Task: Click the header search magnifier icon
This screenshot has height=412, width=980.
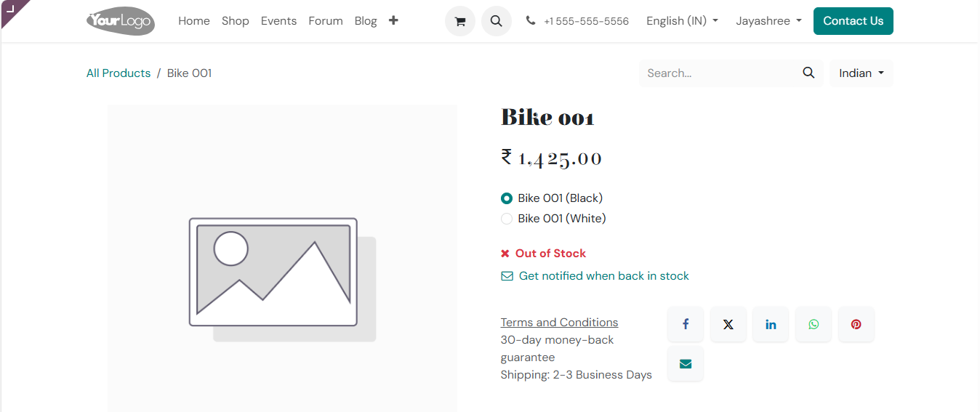Action: (x=496, y=21)
